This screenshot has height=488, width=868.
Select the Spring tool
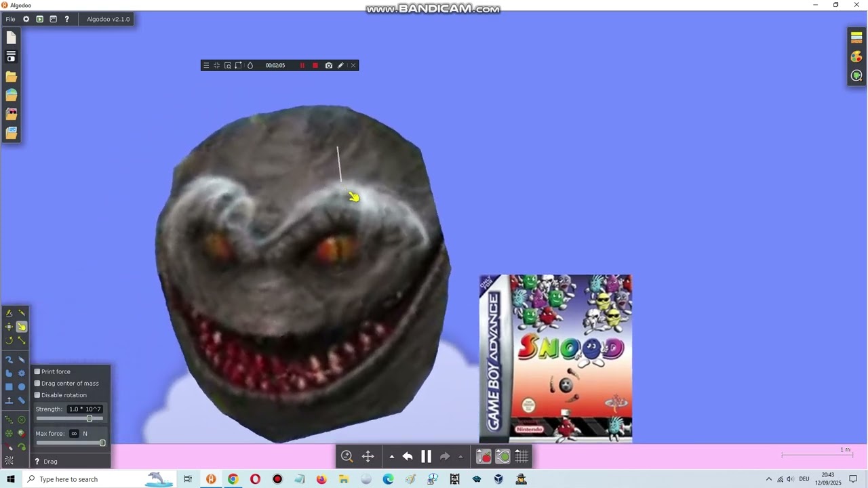pos(9,420)
